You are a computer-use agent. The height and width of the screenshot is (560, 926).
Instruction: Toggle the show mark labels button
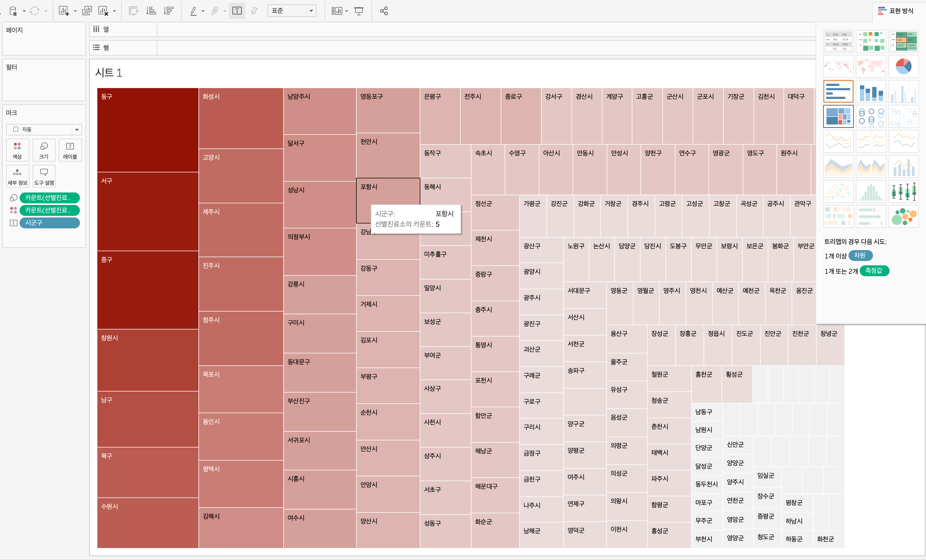[x=237, y=11]
